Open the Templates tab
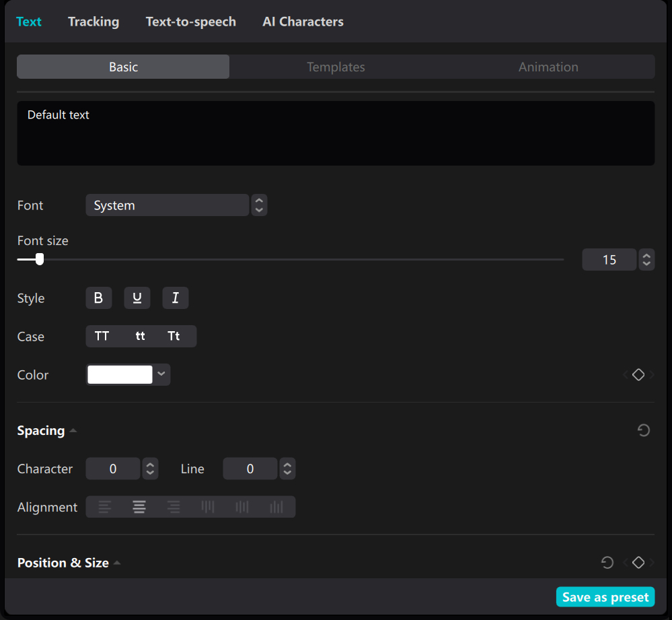Image resolution: width=672 pixels, height=620 pixels. tap(336, 67)
